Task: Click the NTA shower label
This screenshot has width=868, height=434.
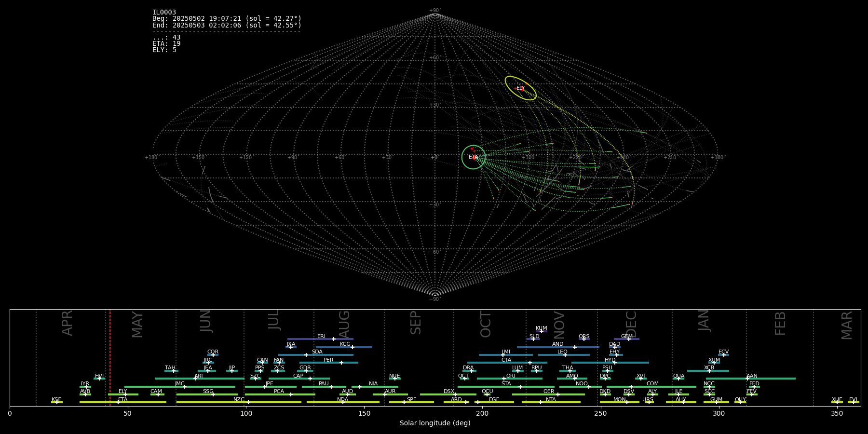Action: [x=551, y=399]
